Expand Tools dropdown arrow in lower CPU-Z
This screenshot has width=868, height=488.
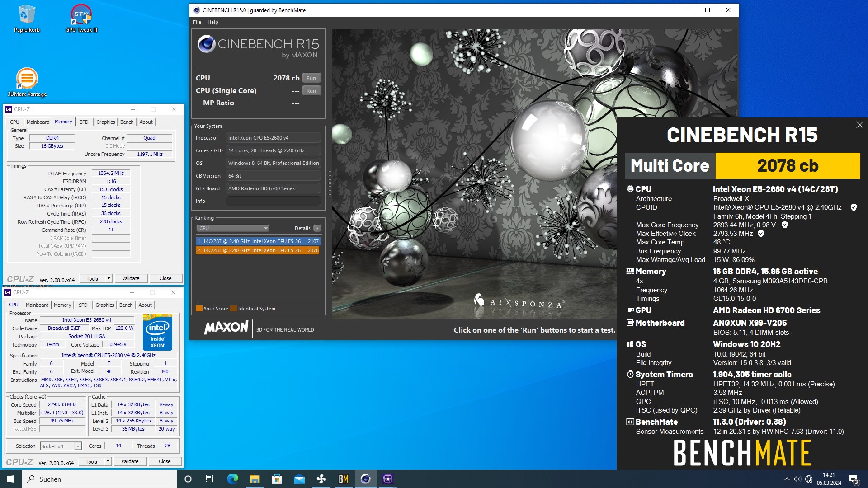[x=108, y=462]
